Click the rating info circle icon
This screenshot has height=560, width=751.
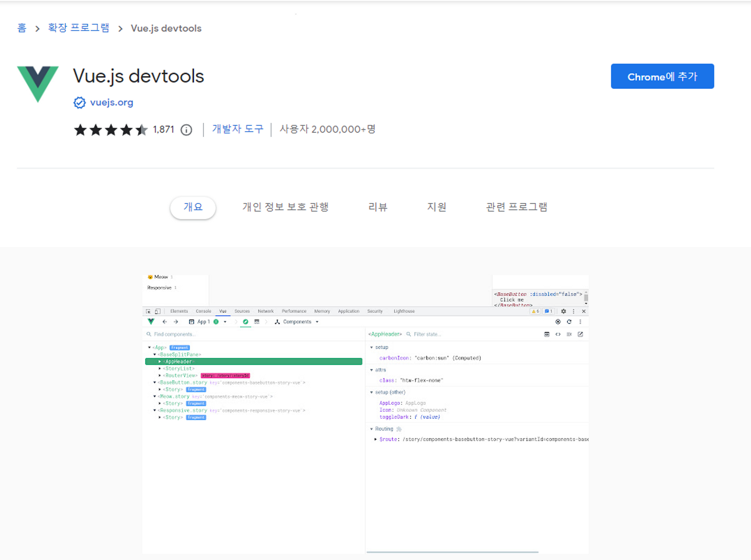coord(186,130)
